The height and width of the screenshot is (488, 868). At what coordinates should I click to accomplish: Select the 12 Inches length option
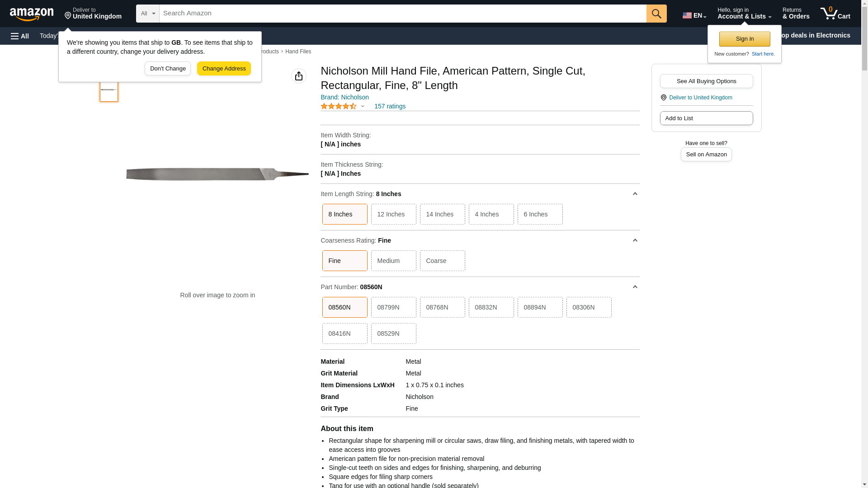[393, 214]
